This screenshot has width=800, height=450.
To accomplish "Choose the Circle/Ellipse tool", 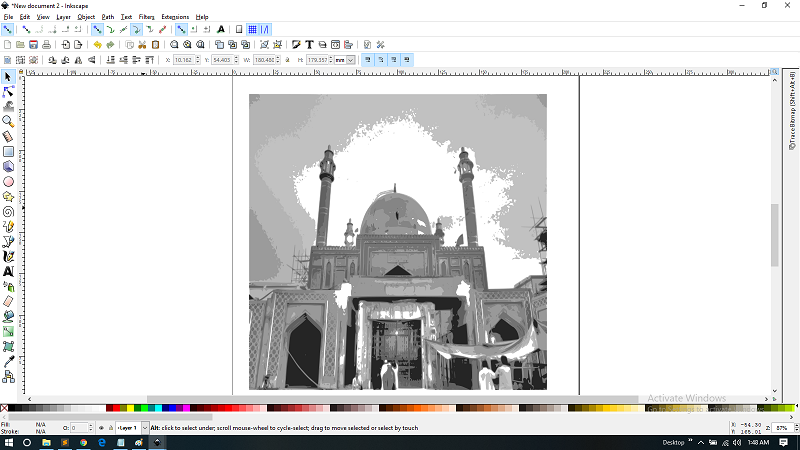I will pyautogui.click(x=8, y=182).
